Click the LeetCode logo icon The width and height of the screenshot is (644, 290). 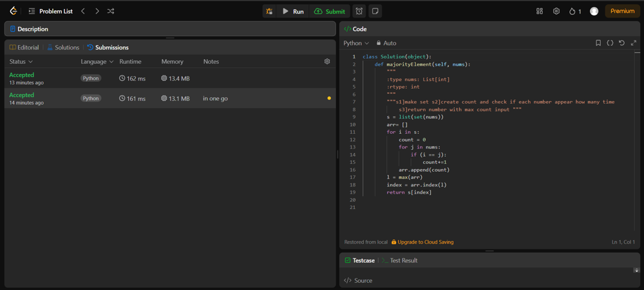13,11
